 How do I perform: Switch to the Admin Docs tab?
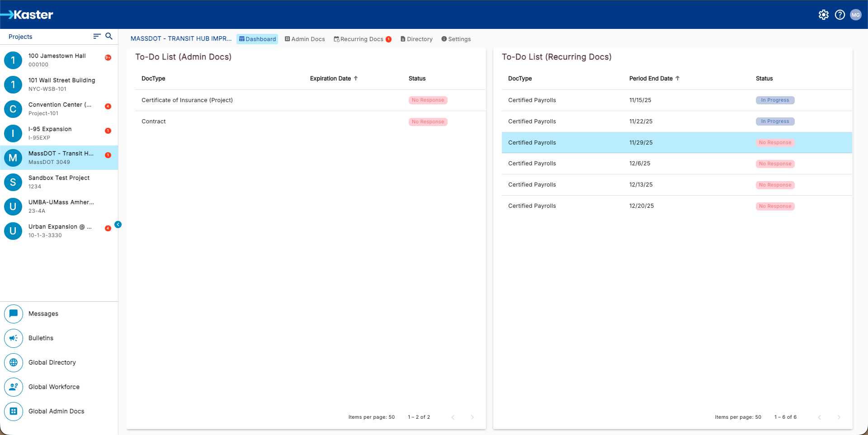[305, 39]
